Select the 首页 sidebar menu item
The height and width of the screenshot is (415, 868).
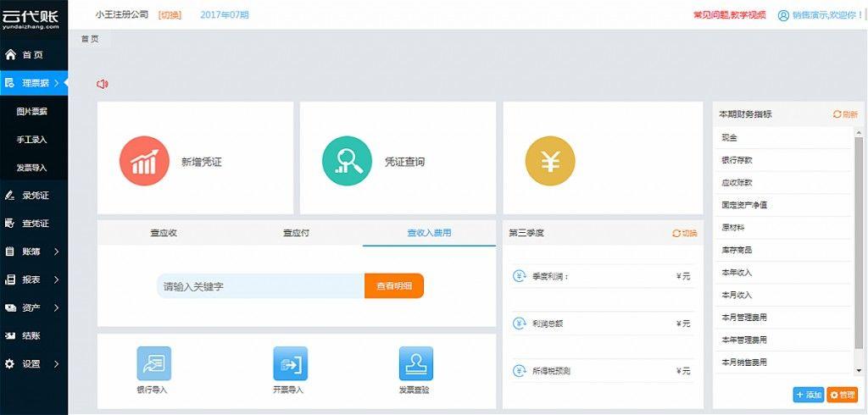click(34, 55)
